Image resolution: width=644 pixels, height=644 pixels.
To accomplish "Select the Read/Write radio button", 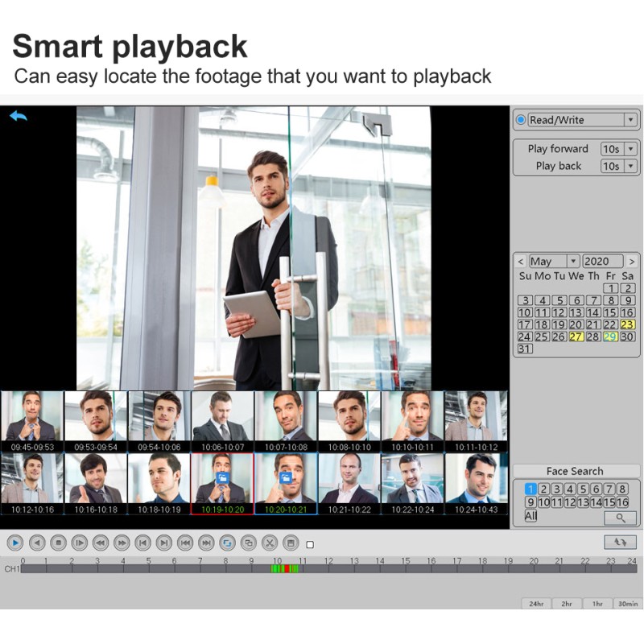I will (521, 120).
